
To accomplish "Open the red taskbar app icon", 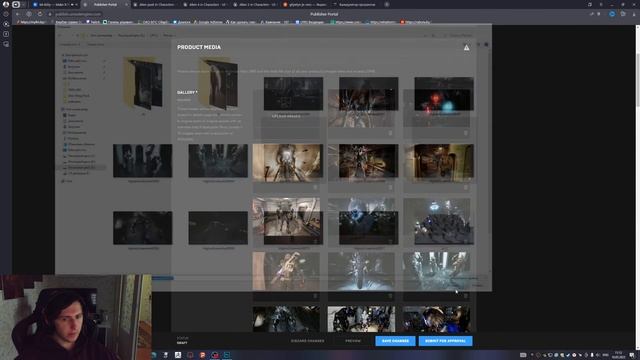I will click(x=215, y=355).
